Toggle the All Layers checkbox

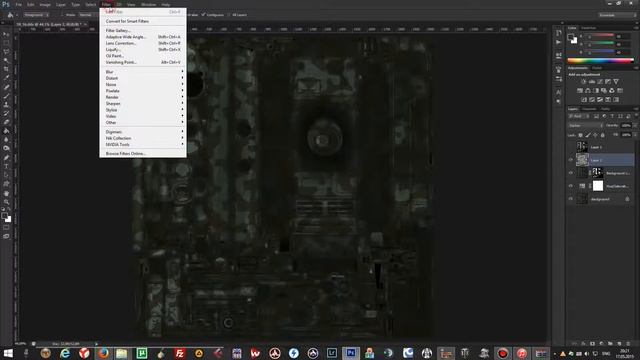coord(229,15)
